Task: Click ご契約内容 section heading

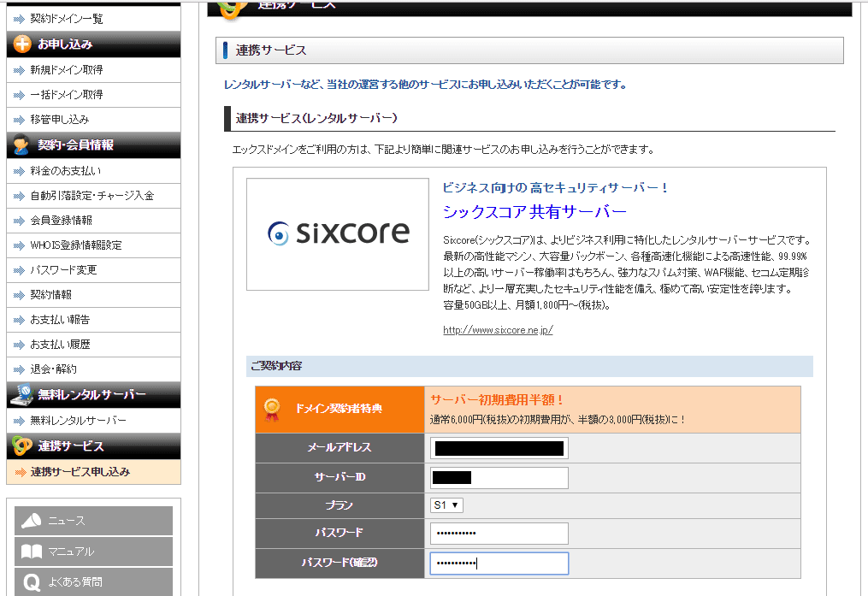Action: 276,366
